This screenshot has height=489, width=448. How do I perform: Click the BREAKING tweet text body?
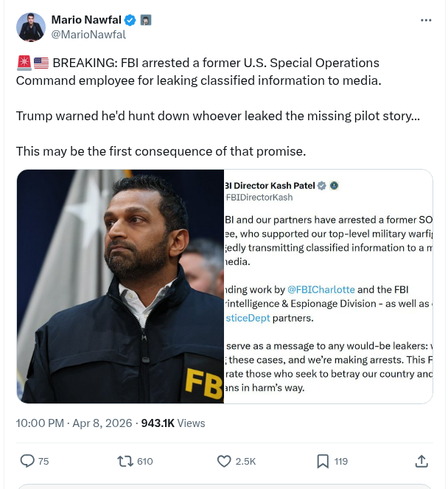[199, 71]
